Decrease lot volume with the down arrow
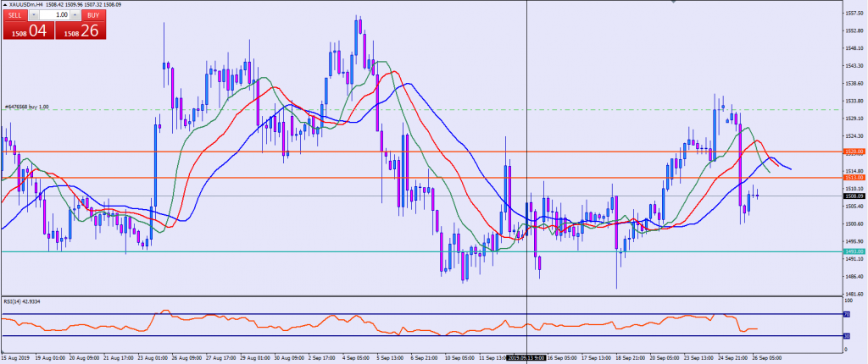Viewport: 868px width, 364px height. click(x=34, y=15)
